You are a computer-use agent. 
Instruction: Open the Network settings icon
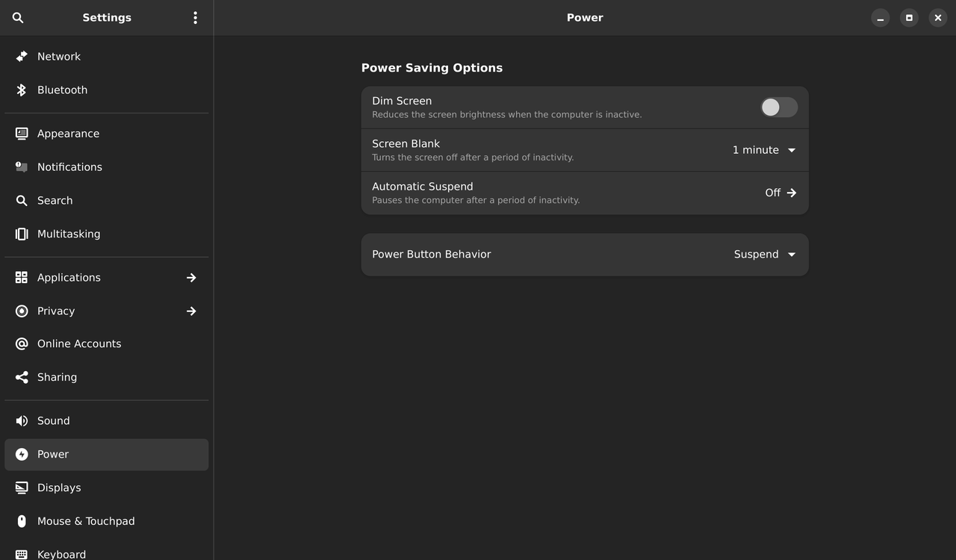pos(20,56)
